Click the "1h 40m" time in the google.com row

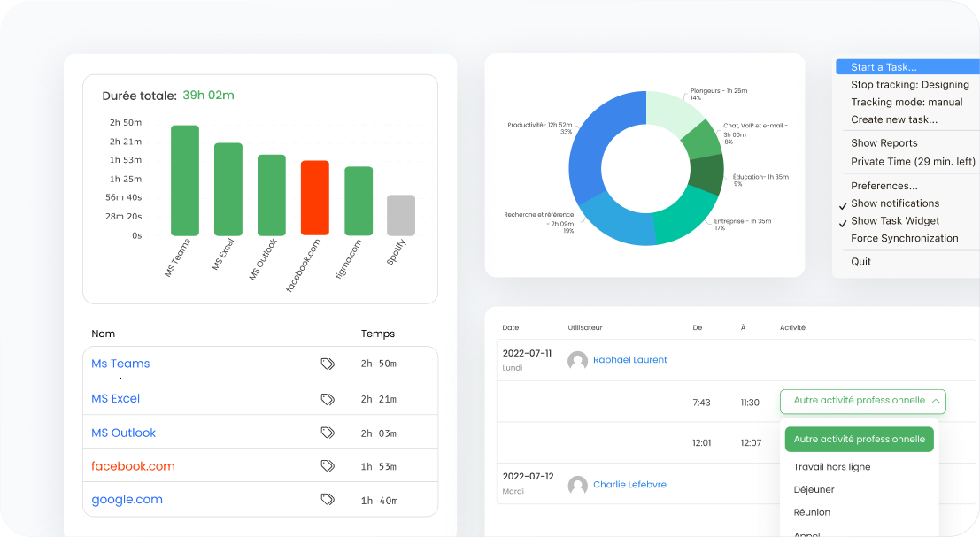(x=379, y=501)
